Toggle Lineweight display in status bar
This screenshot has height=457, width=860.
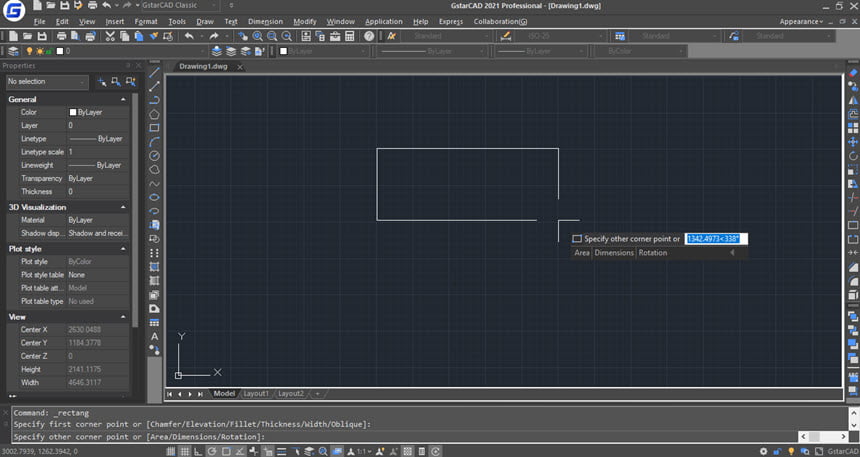coord(281,452)
